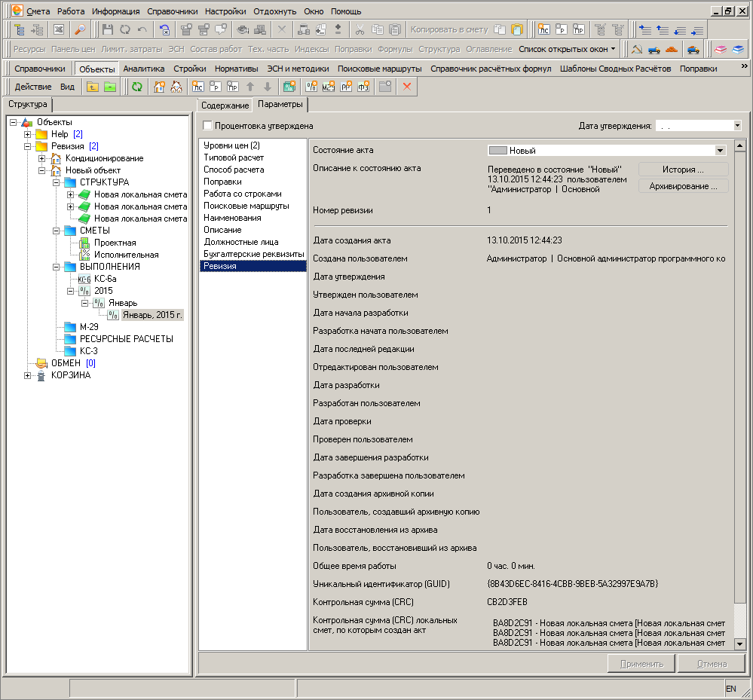
Task: Expand the Кондиционирование tree node
Action: pos(41,158)
